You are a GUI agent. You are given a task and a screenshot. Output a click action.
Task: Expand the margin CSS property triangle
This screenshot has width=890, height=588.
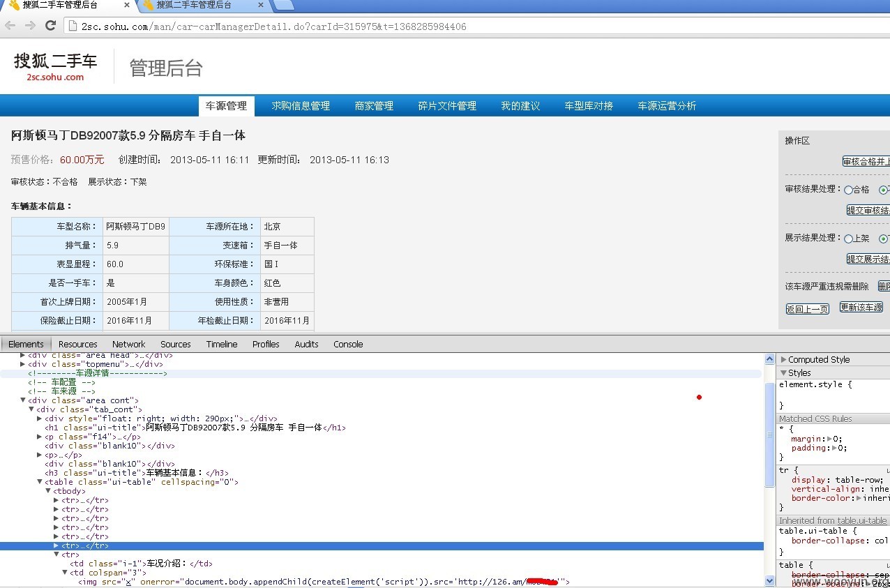(829, 439)
